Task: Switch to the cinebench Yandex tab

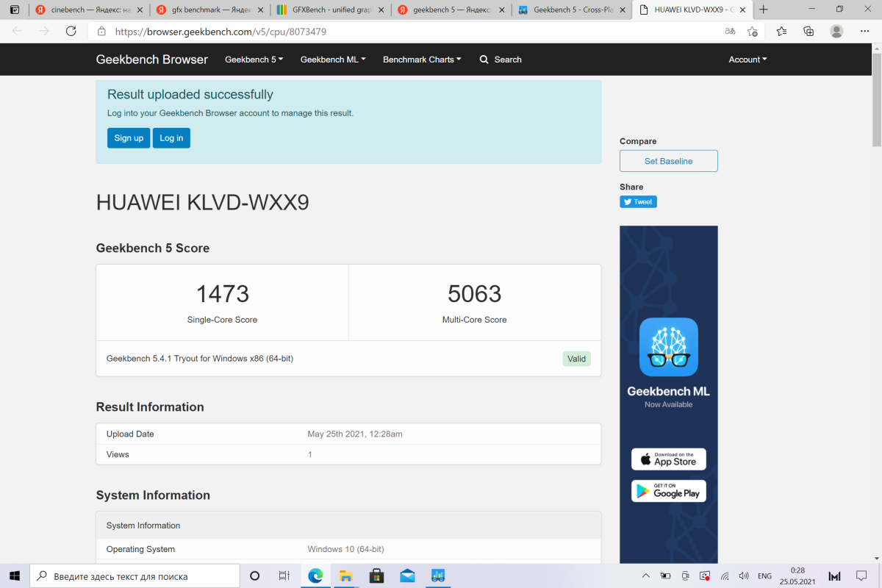Action: click(88, 10)
